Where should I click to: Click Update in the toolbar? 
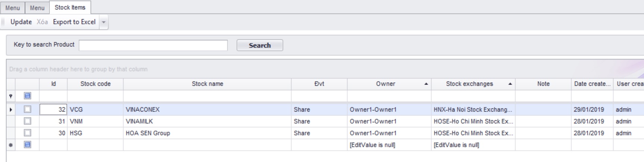(21, 22)
